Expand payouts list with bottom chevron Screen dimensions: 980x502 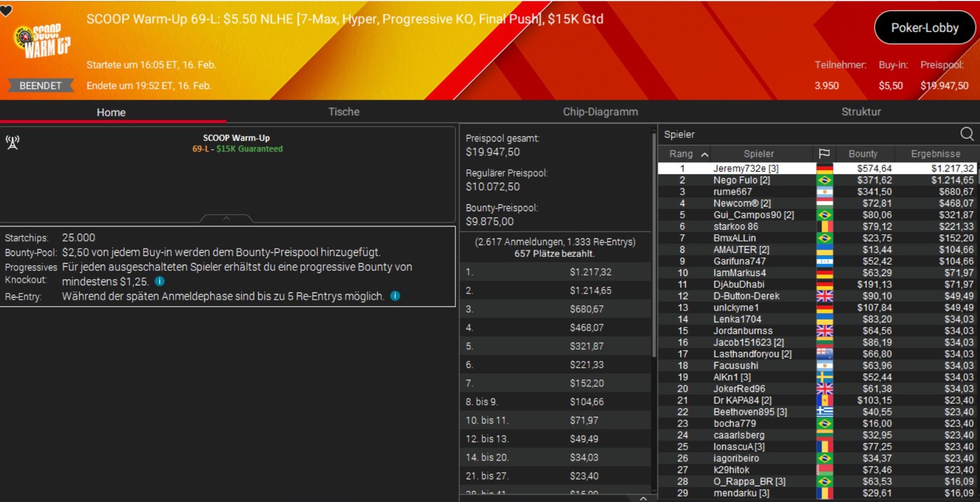coord(643,498)
